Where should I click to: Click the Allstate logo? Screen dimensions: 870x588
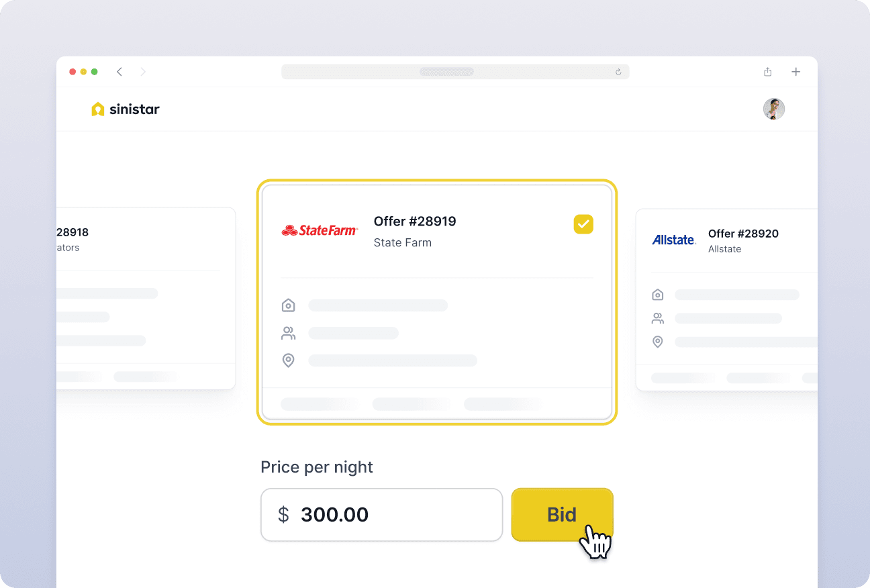pyautogui.click(x=673, y=240)
